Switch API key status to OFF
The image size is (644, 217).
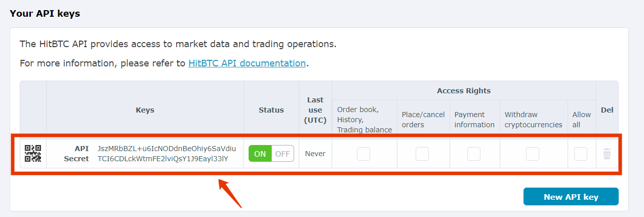tap(283, 154)
